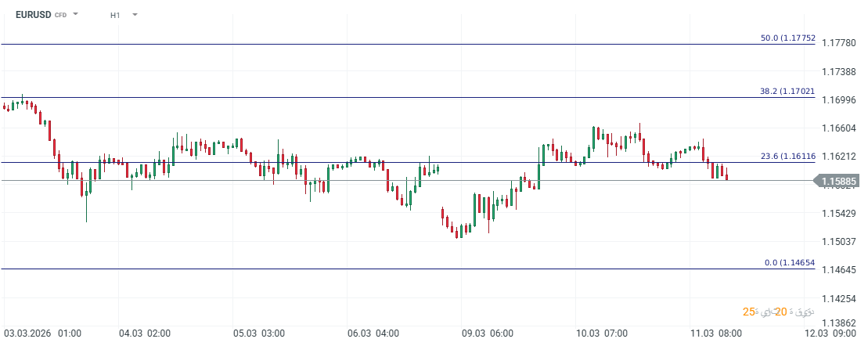This screenshot has width=868, height=346.
Task: Click the CFD instrument type label
Action: pyautogui.click(x=60, y=15)
